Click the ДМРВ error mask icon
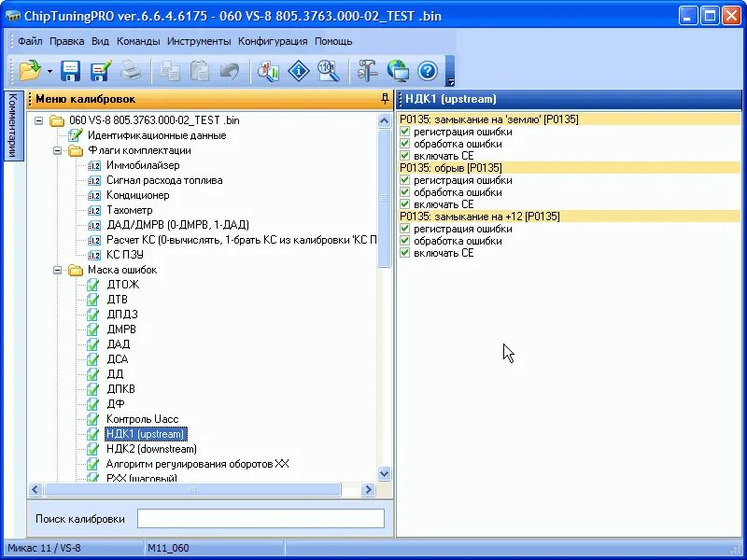Screen dimensions: 747x560 point(92,329)
